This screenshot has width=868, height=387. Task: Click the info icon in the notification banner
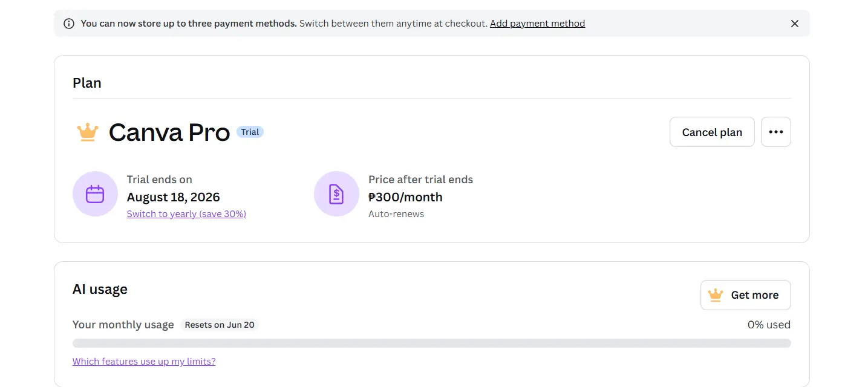point(70,24)
